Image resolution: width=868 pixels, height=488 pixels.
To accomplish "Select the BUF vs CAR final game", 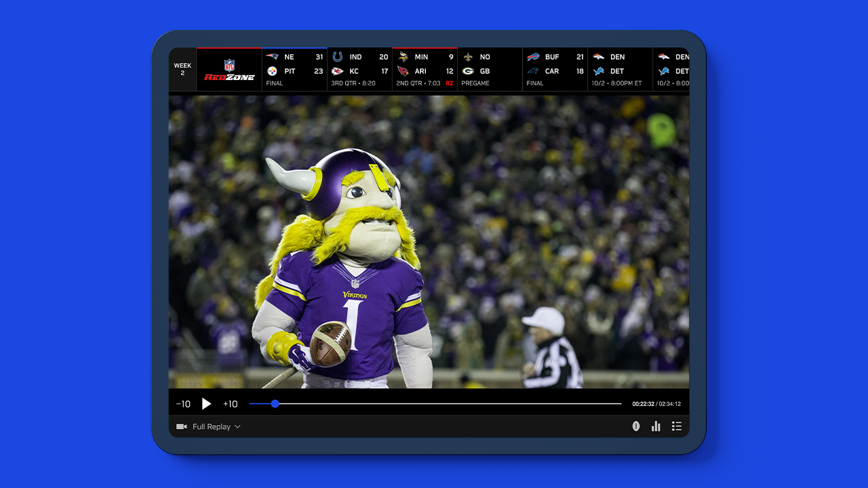I will (555, 69).
